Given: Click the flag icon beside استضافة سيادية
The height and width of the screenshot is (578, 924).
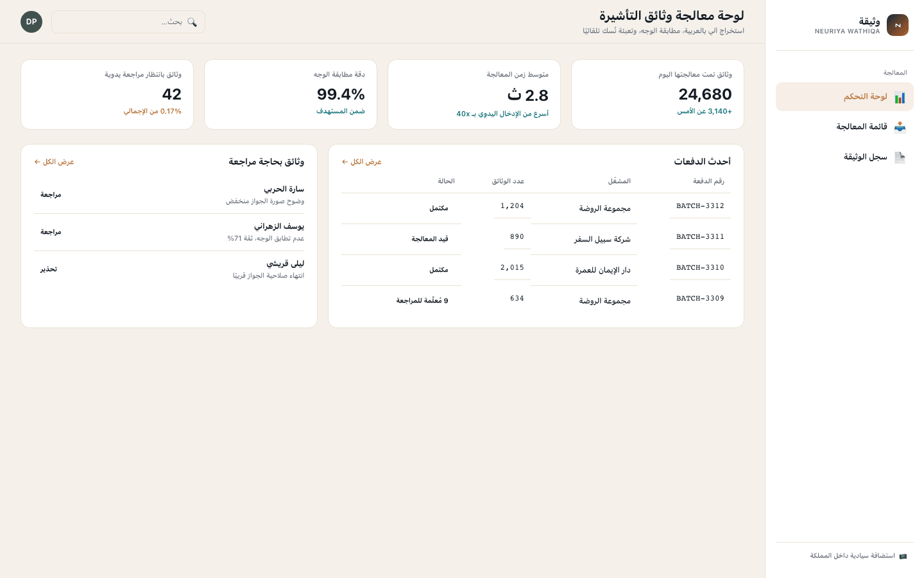Looking at the screenshot, I should (x=903, y=556).
